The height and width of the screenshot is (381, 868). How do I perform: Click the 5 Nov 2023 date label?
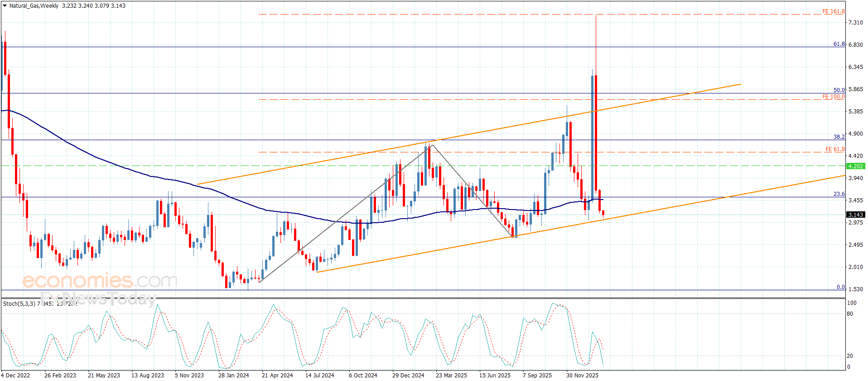[x=189, y=375]
